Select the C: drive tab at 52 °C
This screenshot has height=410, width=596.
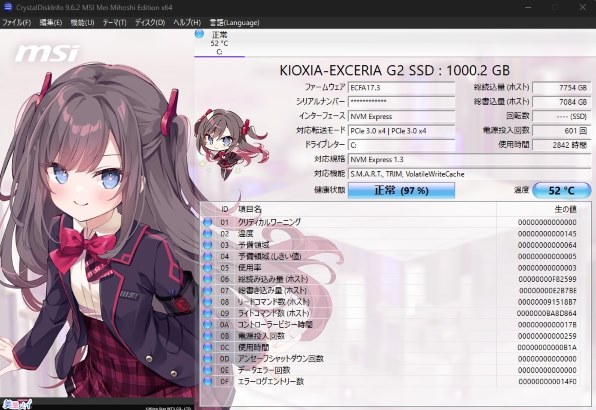[219, 43]
